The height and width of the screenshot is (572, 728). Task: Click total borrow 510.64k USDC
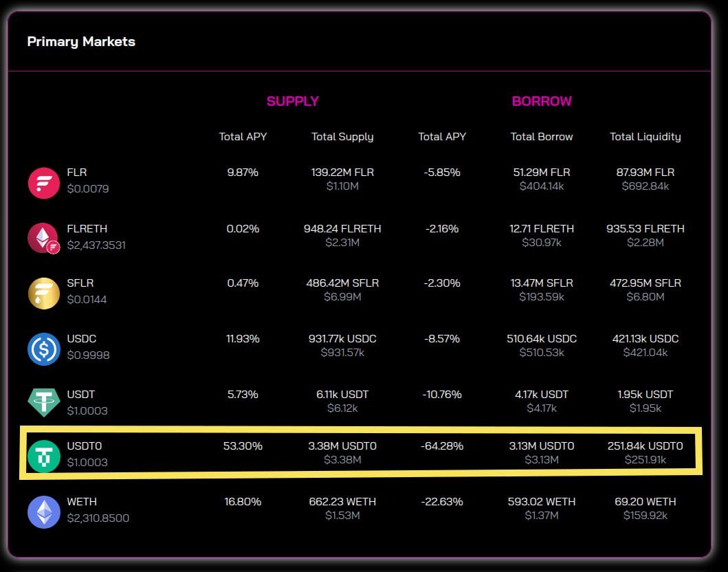click(541, 339)
